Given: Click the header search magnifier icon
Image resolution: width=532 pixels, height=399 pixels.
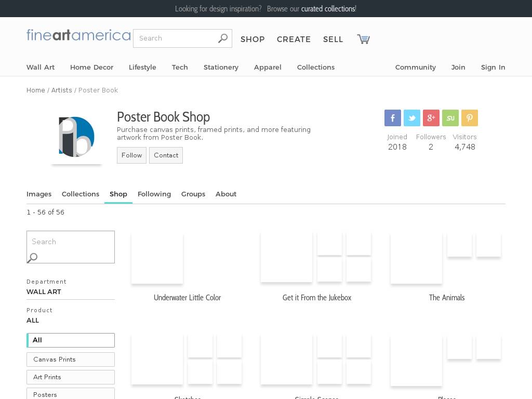Looking at the screenshot, I should click(x=223, y=38).
